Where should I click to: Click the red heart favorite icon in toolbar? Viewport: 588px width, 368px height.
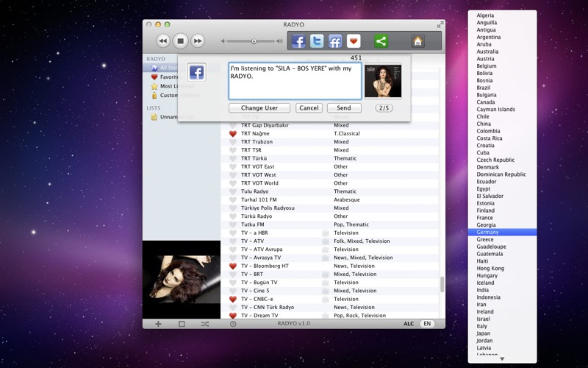point(354,41)
